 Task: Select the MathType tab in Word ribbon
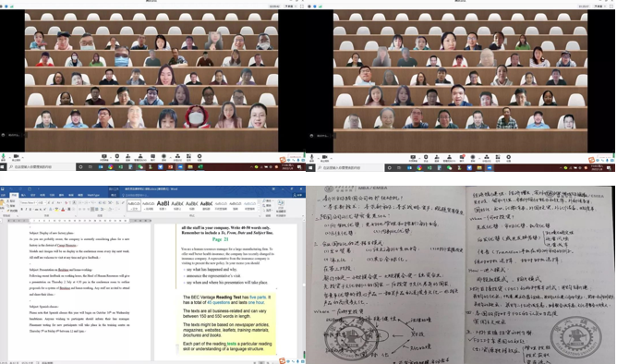pos(93,195)
